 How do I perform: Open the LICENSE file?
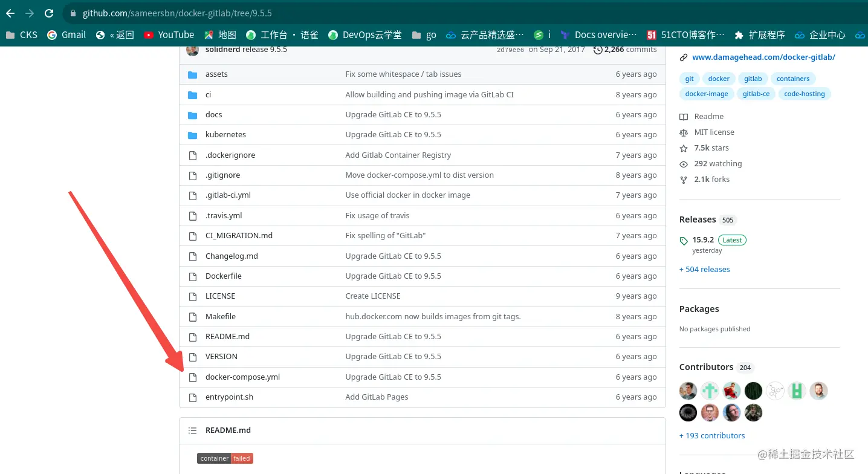point(220,296)
